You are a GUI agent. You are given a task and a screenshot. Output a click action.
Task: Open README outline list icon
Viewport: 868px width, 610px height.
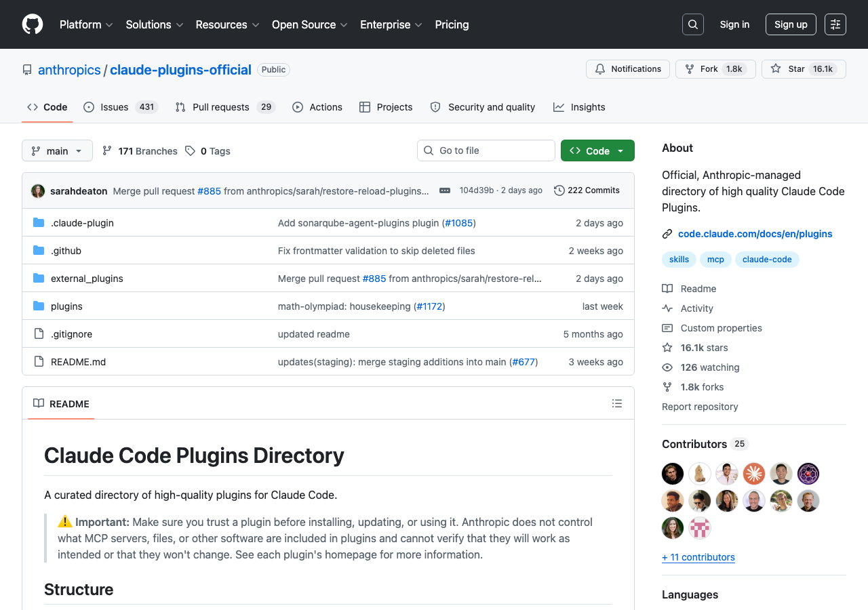[x=617, y=403]
